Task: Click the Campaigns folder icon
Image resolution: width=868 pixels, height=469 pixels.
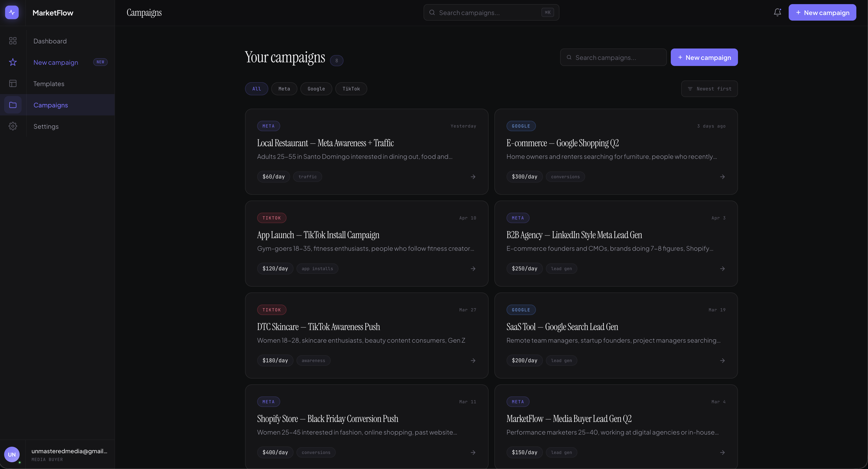Action: (x=13, y=105)
